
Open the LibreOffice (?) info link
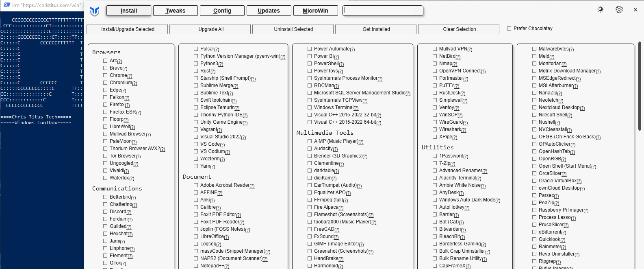226,237
